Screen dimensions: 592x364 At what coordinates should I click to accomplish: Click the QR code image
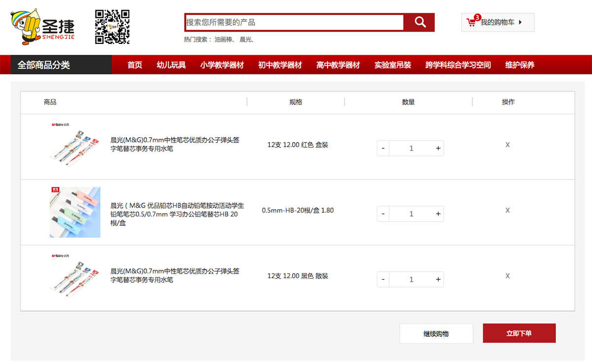pyautogui.click(x=112, y=27)
